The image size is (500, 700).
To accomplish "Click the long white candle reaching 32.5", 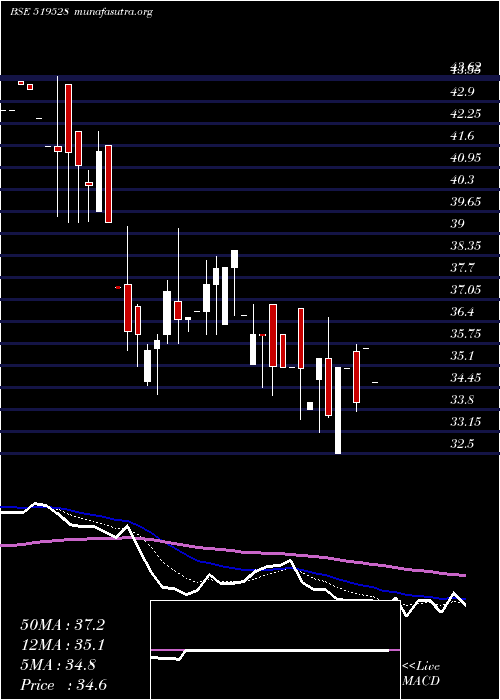I will pos(338,410).
